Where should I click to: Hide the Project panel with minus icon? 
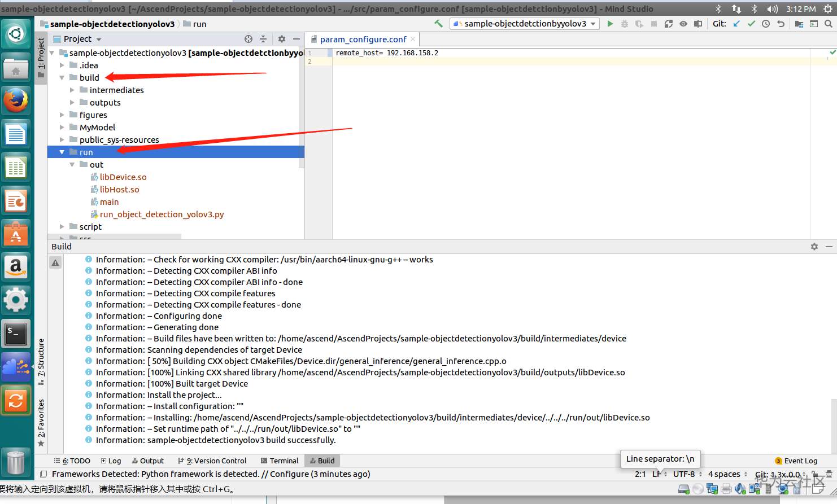297,39
